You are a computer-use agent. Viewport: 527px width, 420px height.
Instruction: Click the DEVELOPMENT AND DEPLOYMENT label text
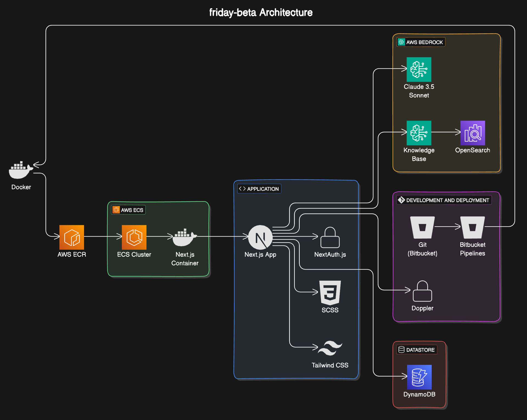448,200
